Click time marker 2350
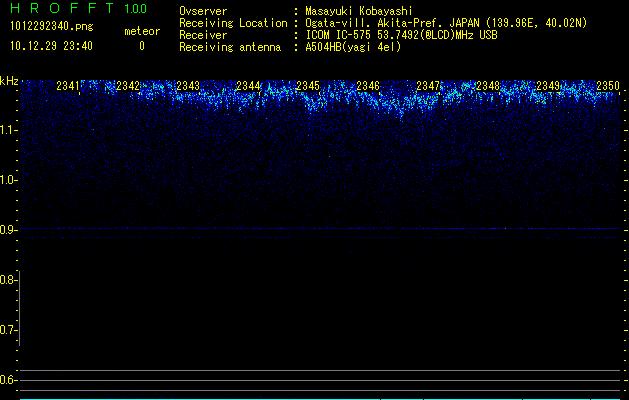This screenshot has width=629, height=400. coord(608,86)
